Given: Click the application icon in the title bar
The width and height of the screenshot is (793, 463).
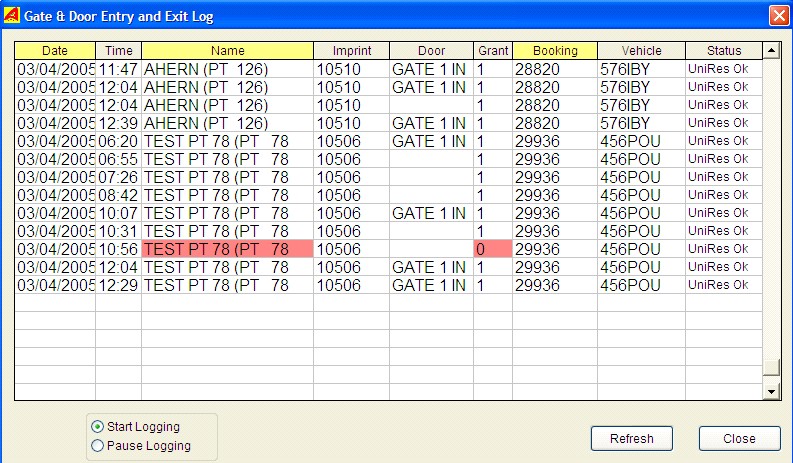Looking at the screenshot, I should click(x=11, y=16).
